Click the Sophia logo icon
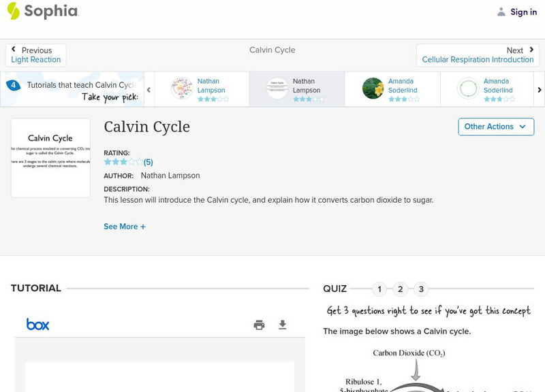Image resolution: width=545 pixels, height=392 pixels. pos(14,11)
